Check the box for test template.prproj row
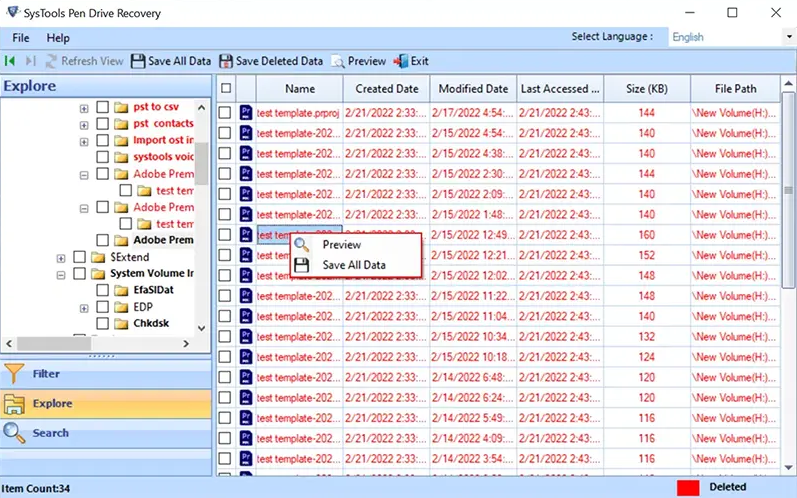This screenshot has height=498, width=797. click(226, 113)
